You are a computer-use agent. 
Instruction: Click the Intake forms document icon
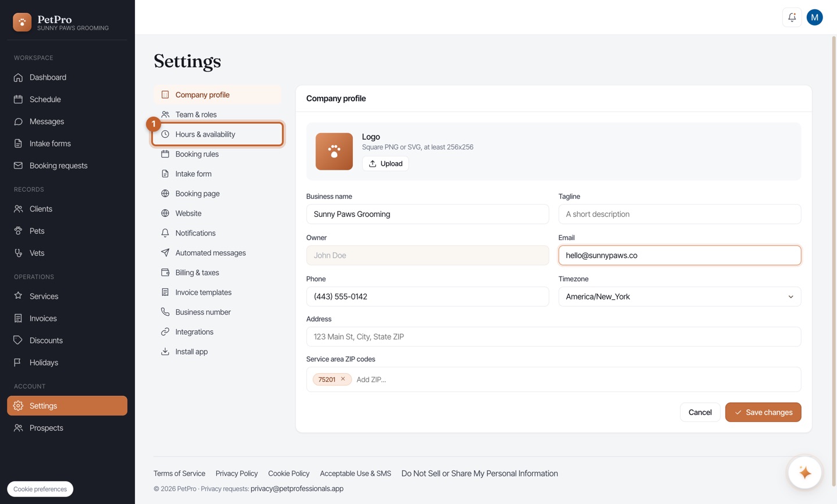click(x=18, y=144)
